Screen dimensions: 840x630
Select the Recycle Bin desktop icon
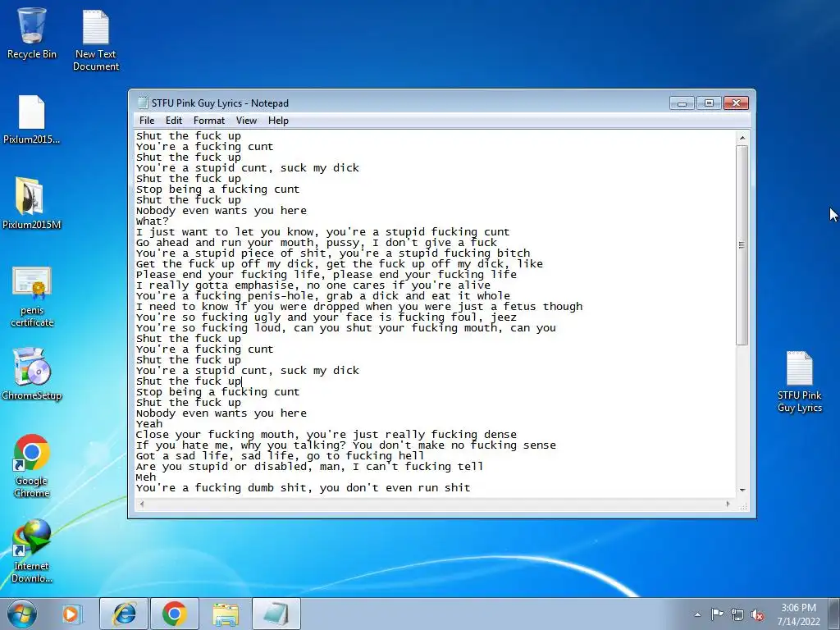32,33
